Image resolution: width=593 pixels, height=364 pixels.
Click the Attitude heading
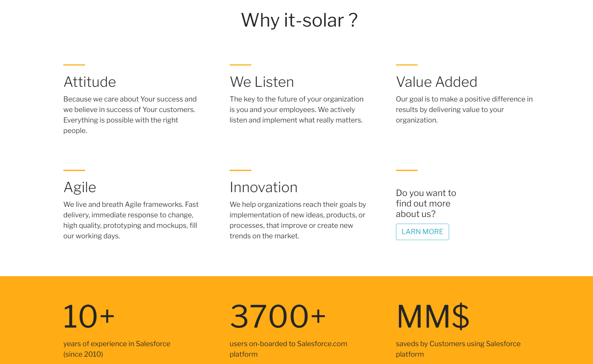pos(90,82)
